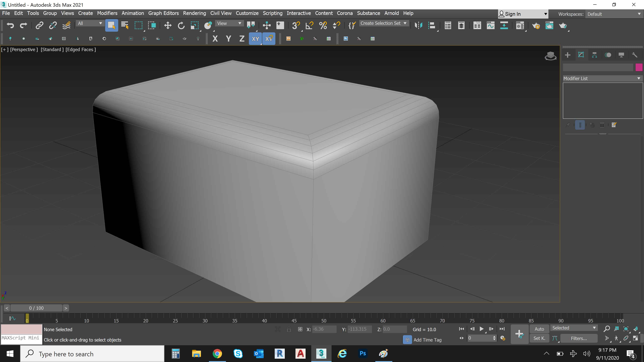Expand the Workspaces Default dropdown
This screenshot has height=362, width=644.
coord(614,14)
